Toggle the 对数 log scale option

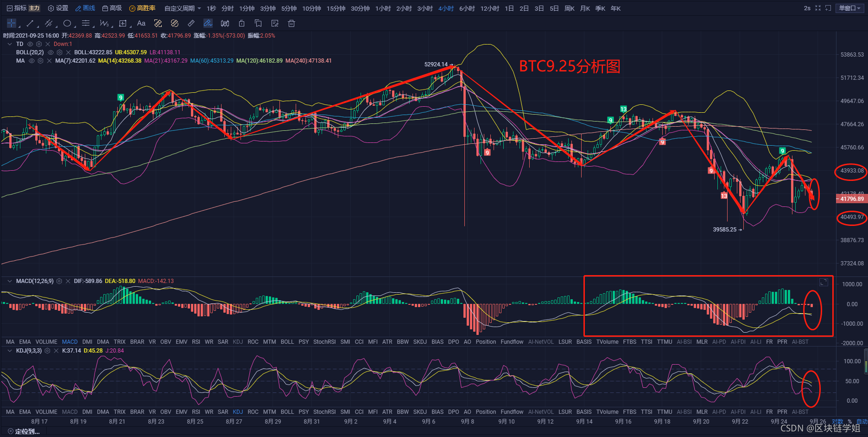tap(837, 422)
